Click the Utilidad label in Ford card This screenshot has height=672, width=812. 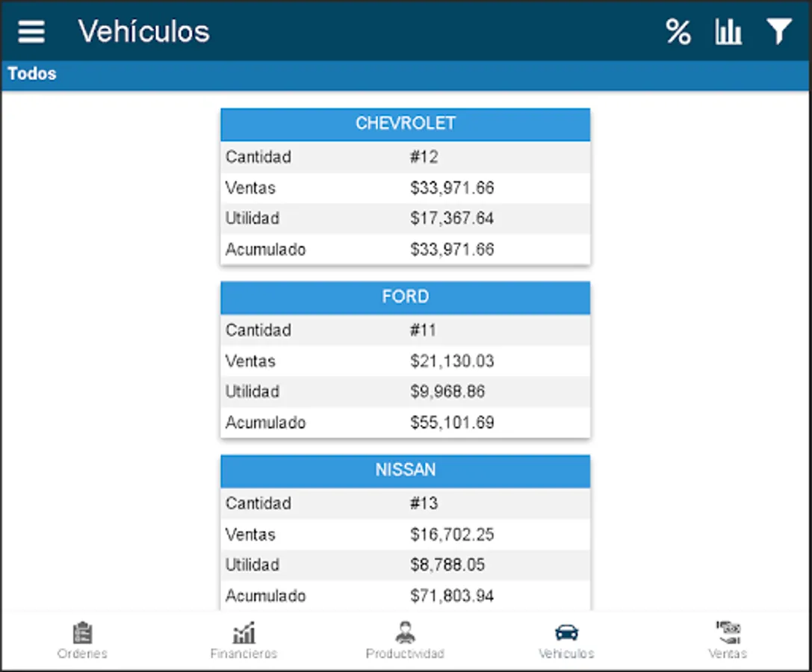click(252, 391)
